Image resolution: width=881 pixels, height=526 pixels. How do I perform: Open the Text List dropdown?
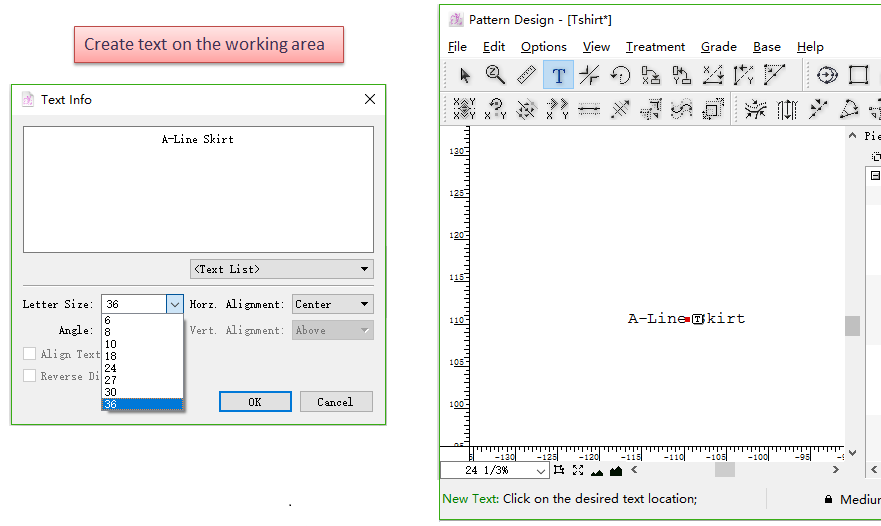[281, 269]
